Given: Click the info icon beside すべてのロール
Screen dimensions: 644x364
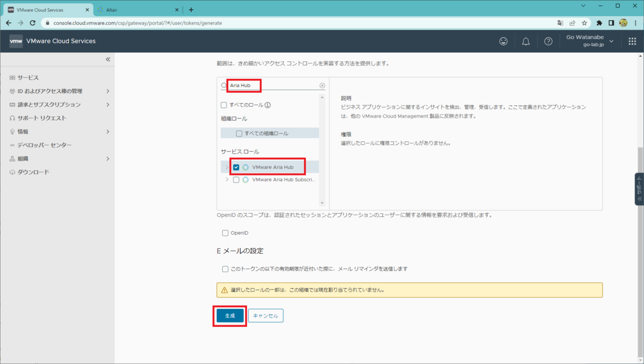Looking at the screenshot, I should 267,105.
